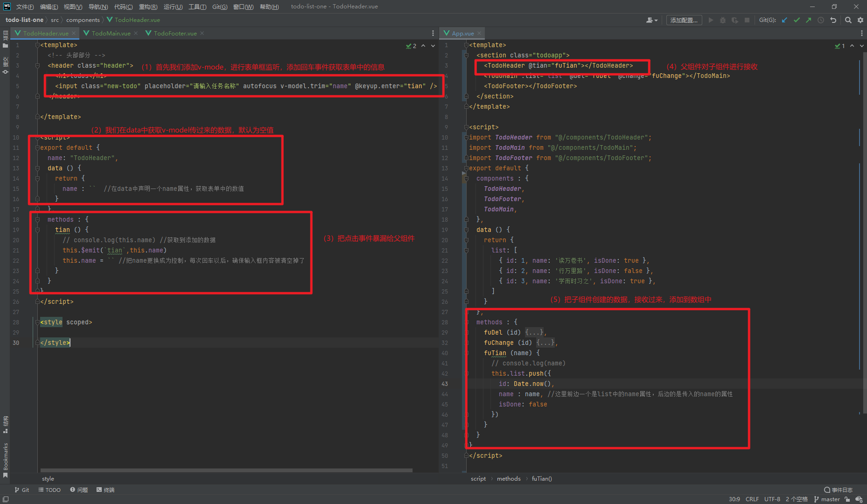Click the cursor position 30:9
The image size is (867, 504).
click(734, 499)
